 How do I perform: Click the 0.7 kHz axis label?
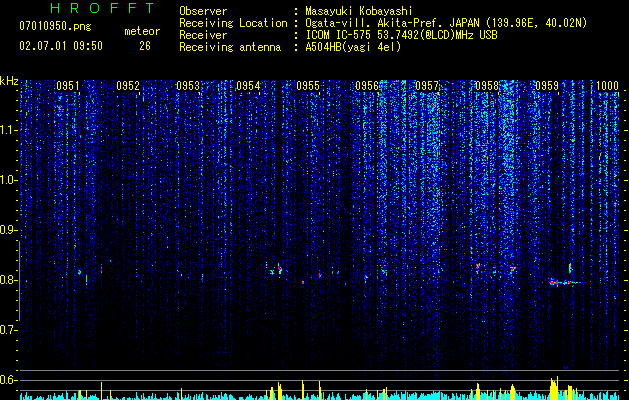8,330
